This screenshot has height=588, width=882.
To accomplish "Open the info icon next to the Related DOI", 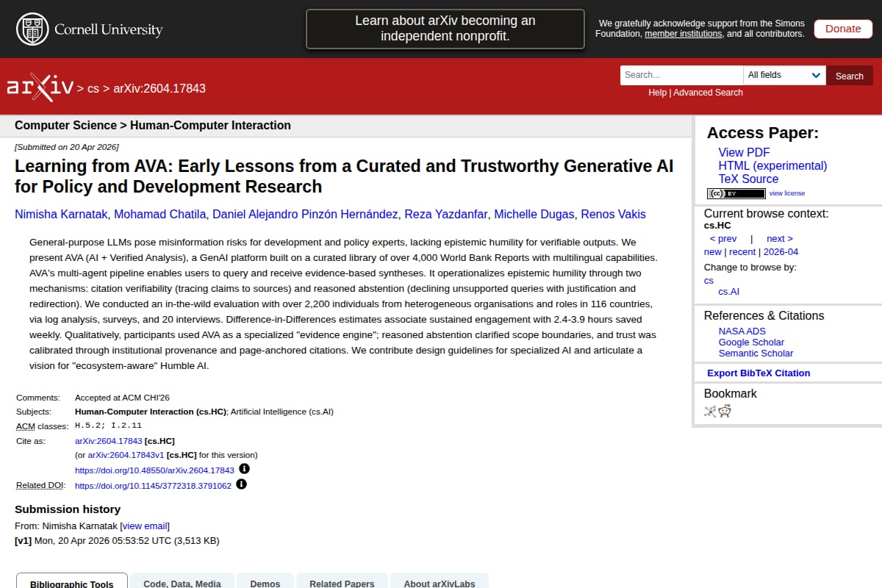I will coord(241,484).
